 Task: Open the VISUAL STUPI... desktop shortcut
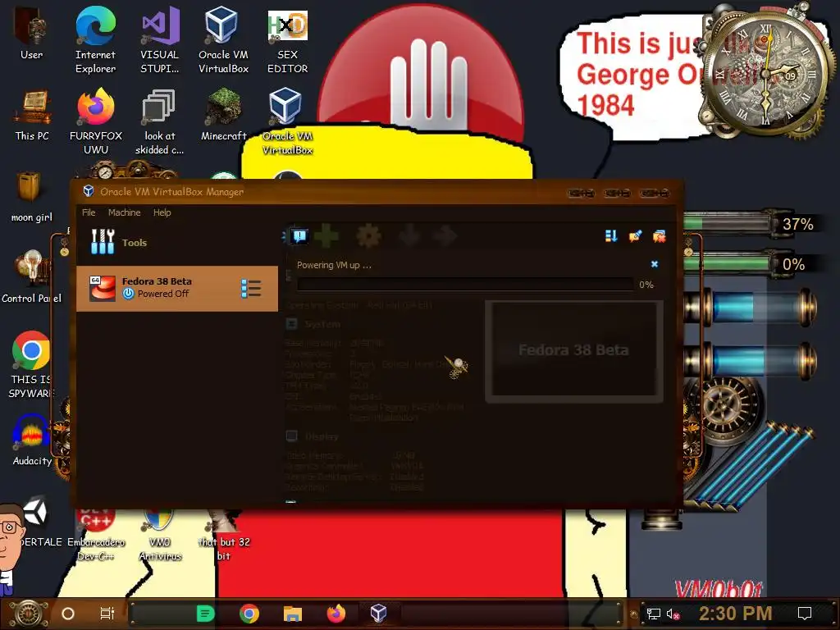pyautogui.click(x=160, y=39)
